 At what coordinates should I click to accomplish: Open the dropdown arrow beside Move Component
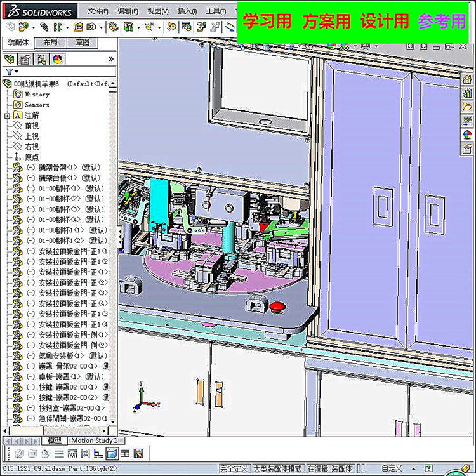pyautogui.click(x=101, y=28)
